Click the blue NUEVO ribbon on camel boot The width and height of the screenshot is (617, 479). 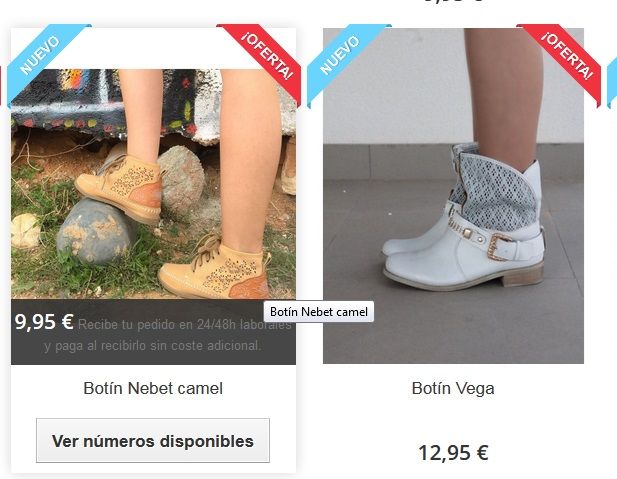(x=43, y=59)
